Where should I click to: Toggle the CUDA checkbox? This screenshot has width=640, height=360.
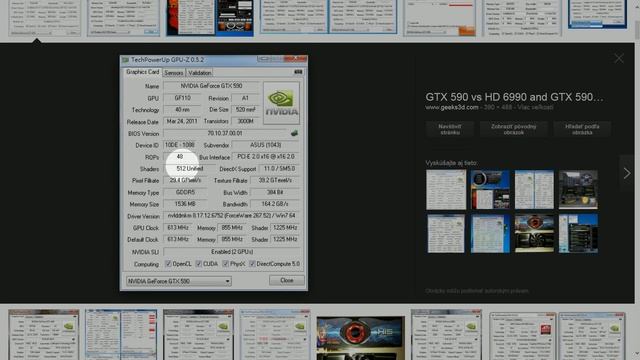(x=199, y=264)
